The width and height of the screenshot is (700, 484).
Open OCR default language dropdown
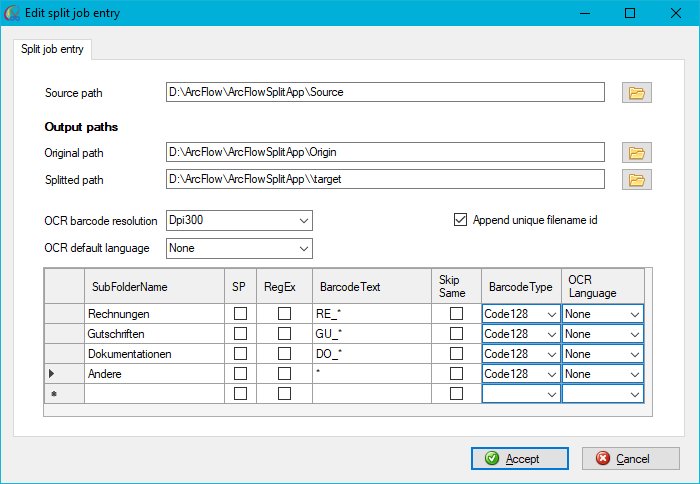[239, 248]
